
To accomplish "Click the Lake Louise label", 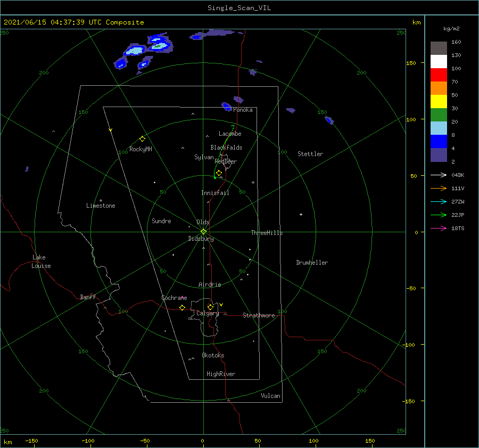I will tap(41, 262).
